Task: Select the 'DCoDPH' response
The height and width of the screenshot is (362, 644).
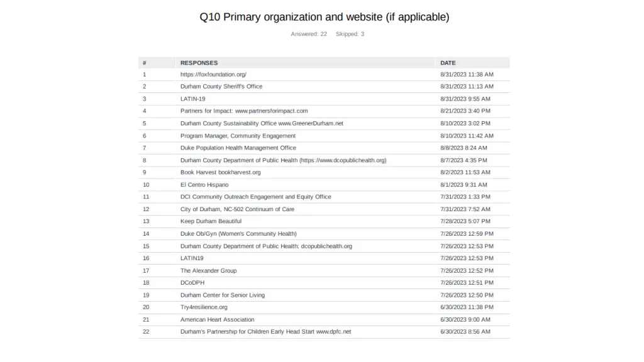Action: click(192, 283)
